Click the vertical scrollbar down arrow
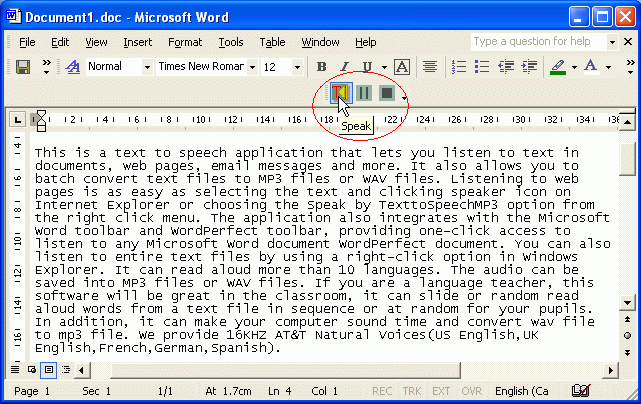The image size is (641, 404). point(627,303)
